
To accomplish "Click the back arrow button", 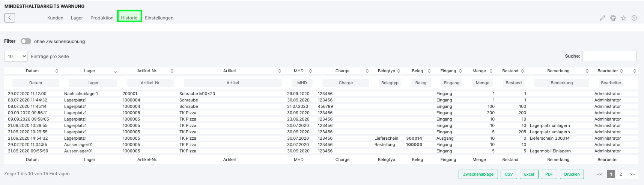I will pos(10,18).
